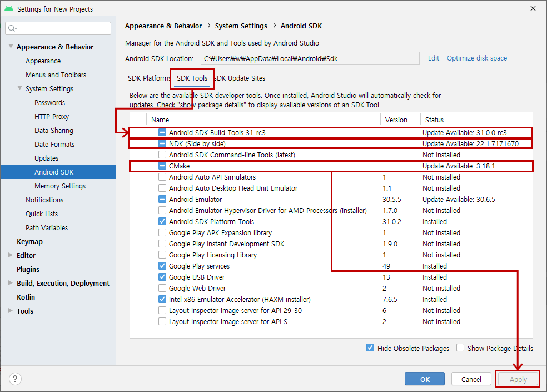Collapse System Settings tree arrow
This screenshot has width=547, height=392.
tap(20, 88)
